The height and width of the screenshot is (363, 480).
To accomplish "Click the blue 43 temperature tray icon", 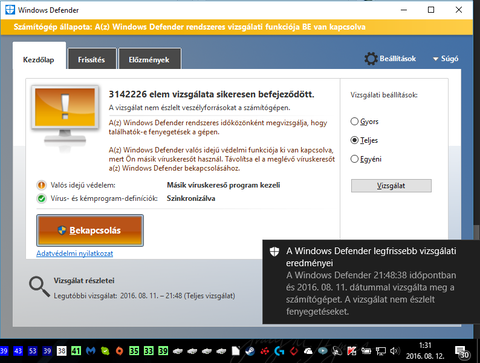I will (18, 351).
